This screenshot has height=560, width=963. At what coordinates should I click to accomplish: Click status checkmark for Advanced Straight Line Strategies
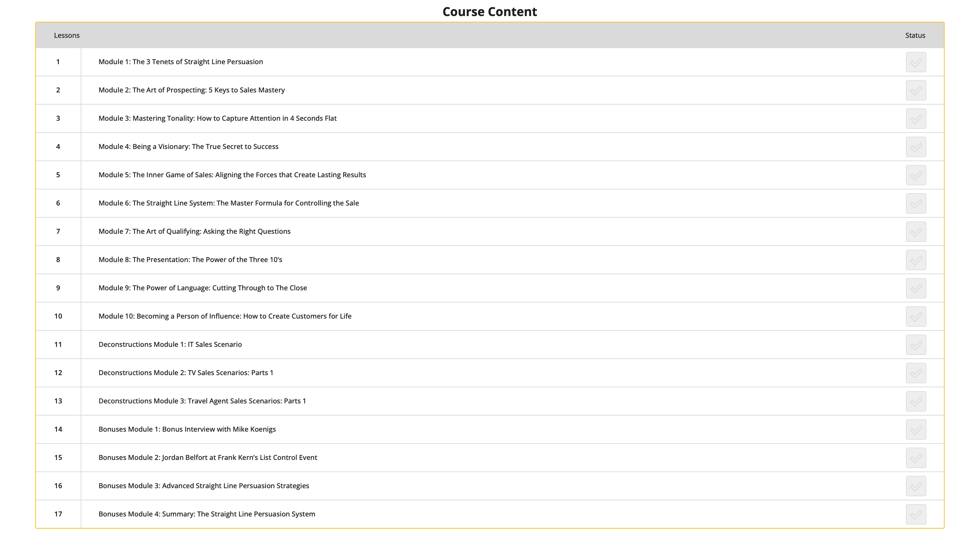(x=916, y=486)
